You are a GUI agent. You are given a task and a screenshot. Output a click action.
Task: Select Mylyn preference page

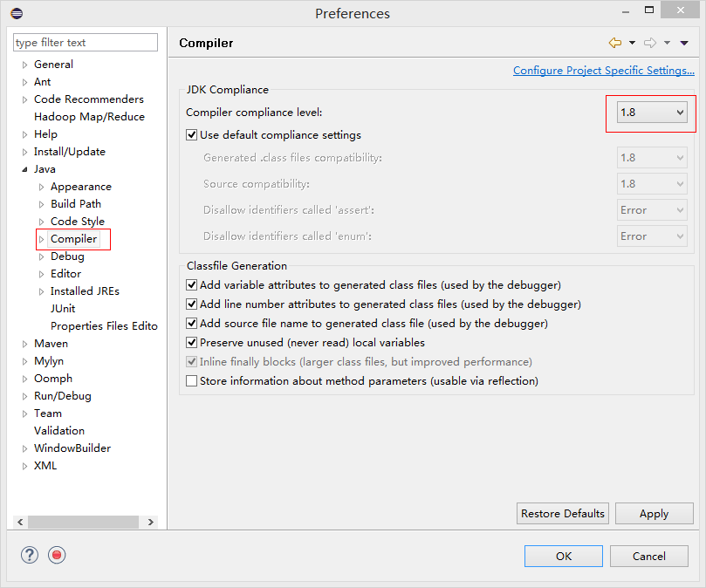click(x=49, y=361)
